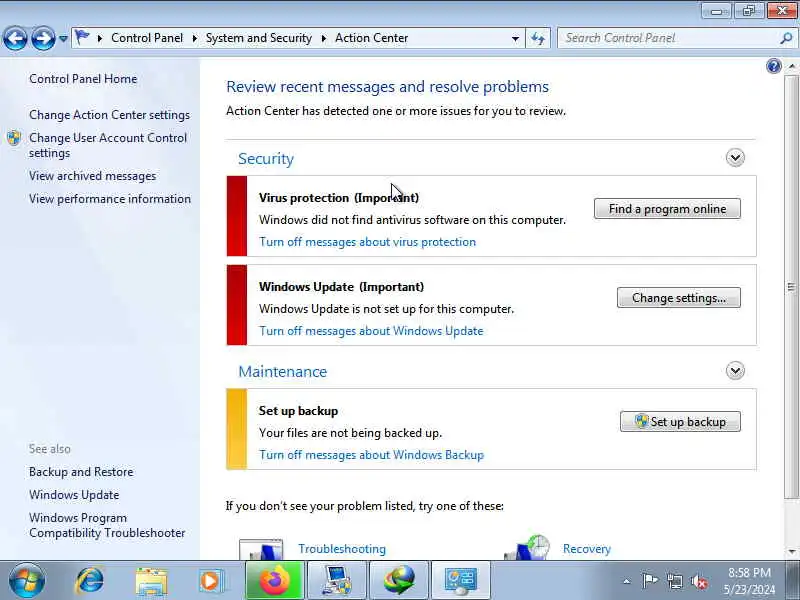Click the search magnifier icon
800x600 pixels.
786,38
